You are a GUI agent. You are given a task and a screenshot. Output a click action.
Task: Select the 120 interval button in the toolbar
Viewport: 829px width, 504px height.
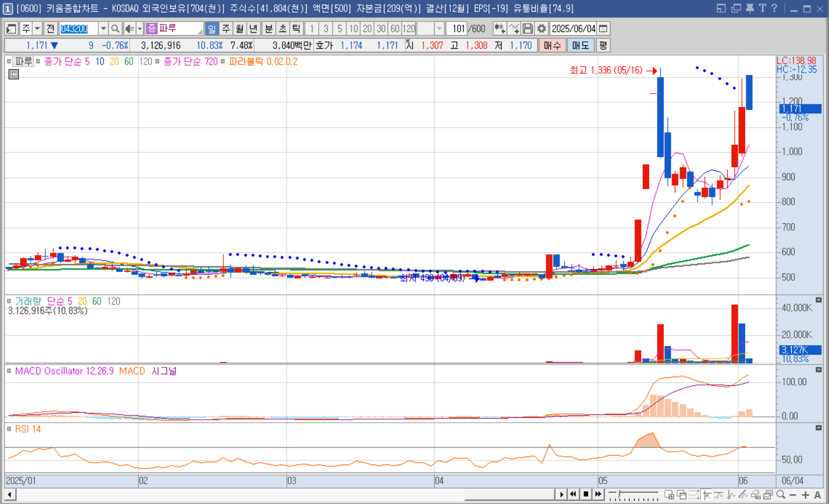click(409, 28)
